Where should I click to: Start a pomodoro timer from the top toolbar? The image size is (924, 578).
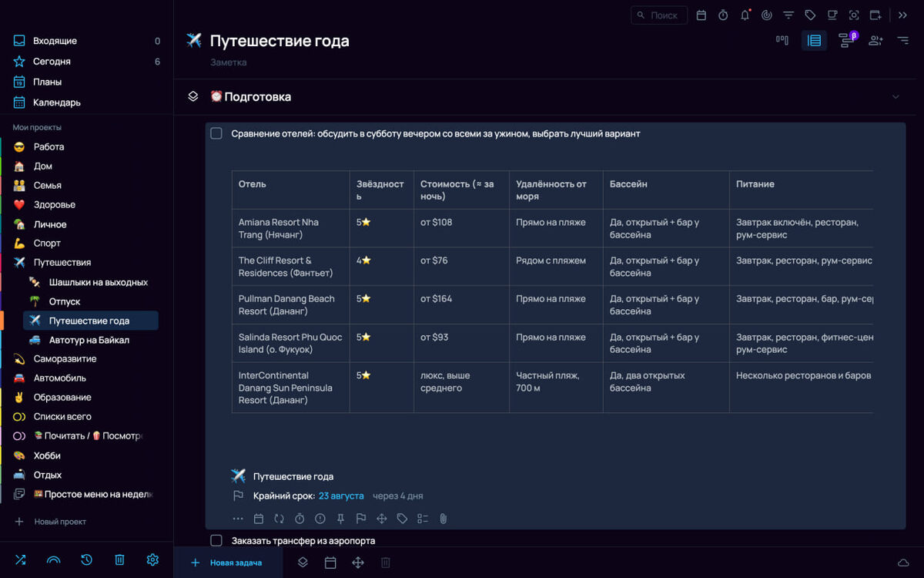pos(723,14)
